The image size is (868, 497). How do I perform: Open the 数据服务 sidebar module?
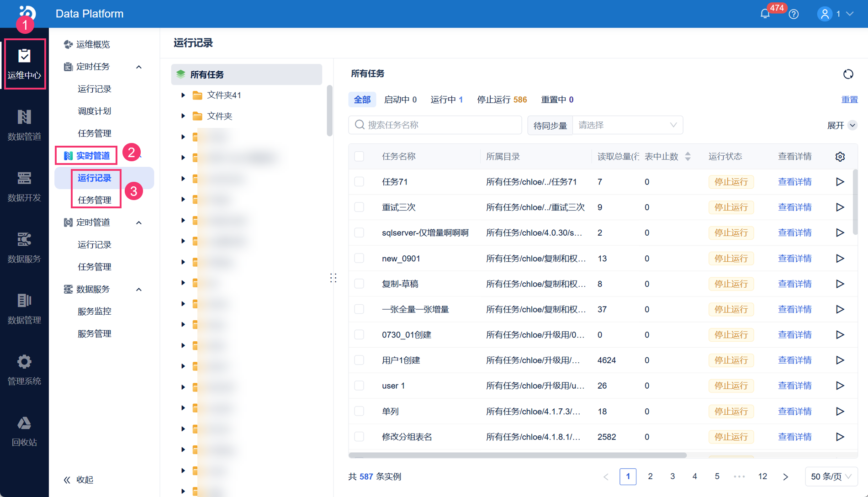pyautogui.click(x=24, y=247)
